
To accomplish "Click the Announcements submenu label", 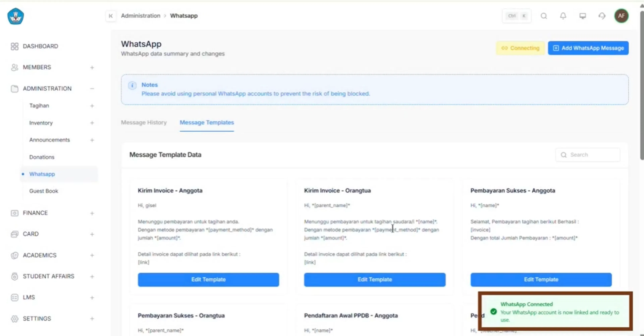I will point(49,140).
